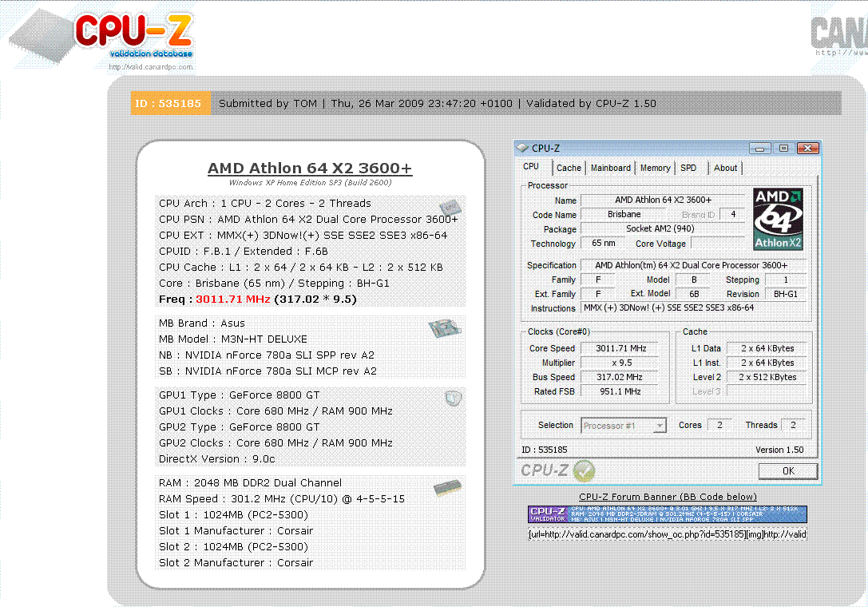Click the Version 1.50 label in CPU-Z
This screenshot has height=607, width=868.
(x=779, y=450)
